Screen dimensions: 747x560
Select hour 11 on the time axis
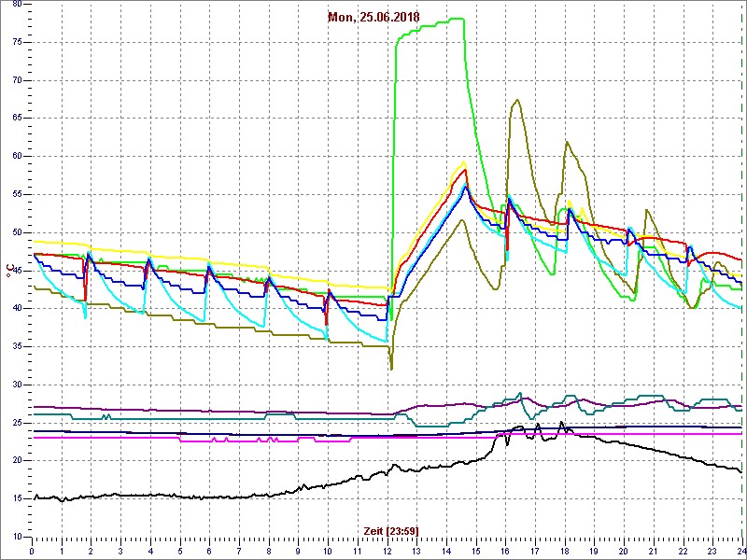click(358, 551)
